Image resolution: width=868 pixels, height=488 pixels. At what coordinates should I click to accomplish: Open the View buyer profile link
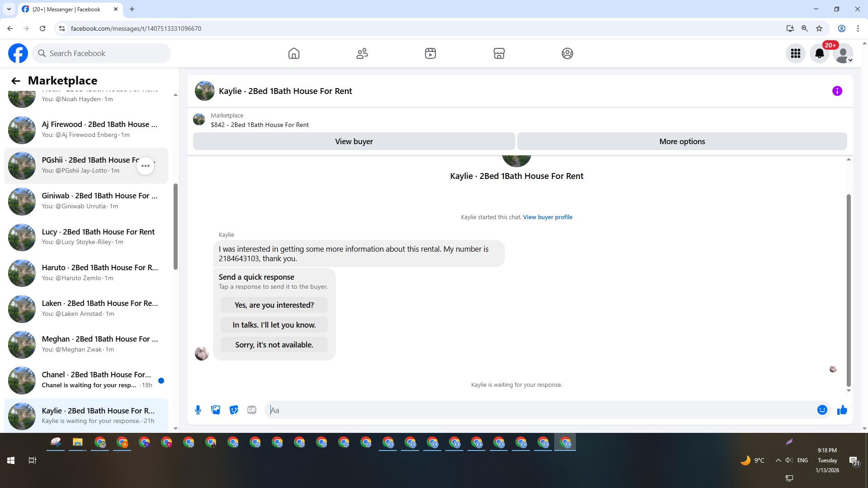pyautogui.click(x=547, y=217)
